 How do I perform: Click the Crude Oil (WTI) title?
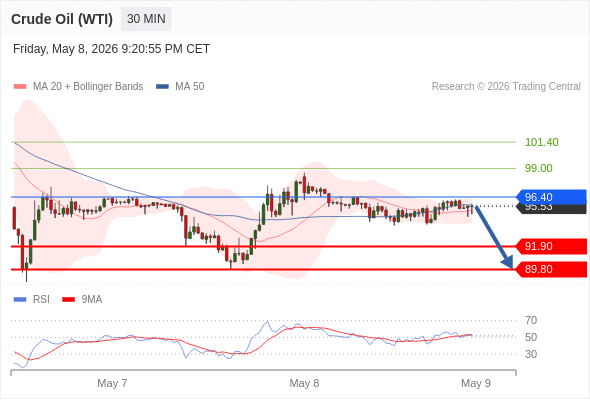62,19
